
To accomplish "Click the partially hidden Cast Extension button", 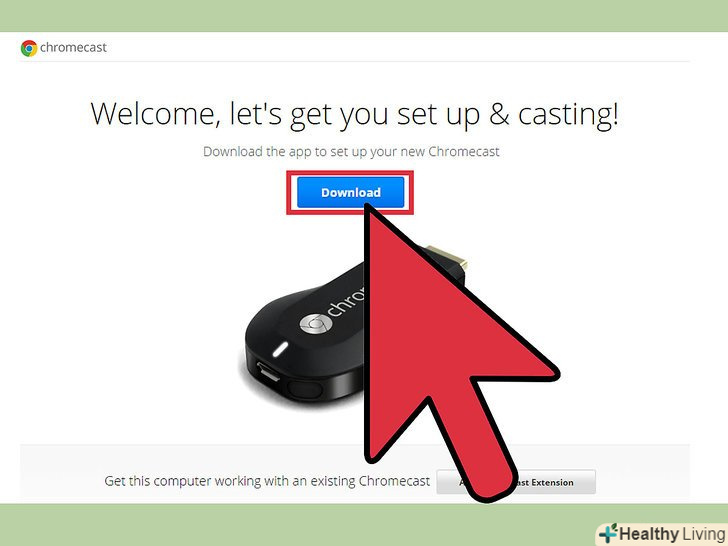I will click(x=516, y=482).
